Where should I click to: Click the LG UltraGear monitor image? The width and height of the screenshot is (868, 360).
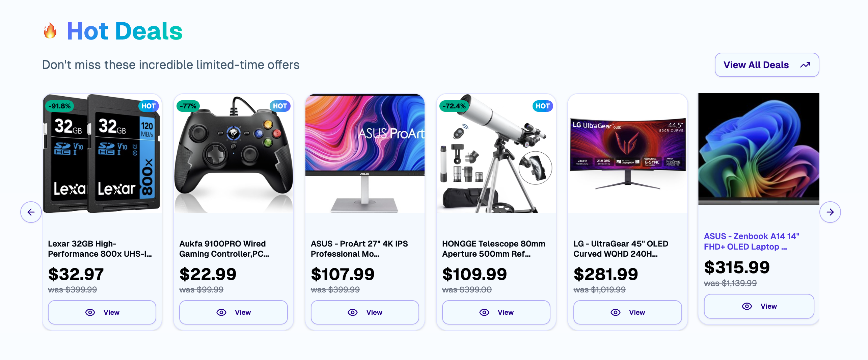[627, 154]
